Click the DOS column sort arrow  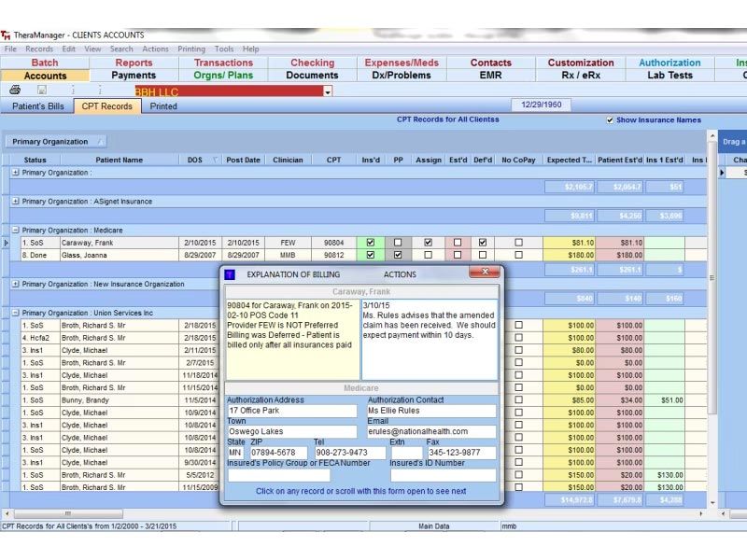pos(215,160)
